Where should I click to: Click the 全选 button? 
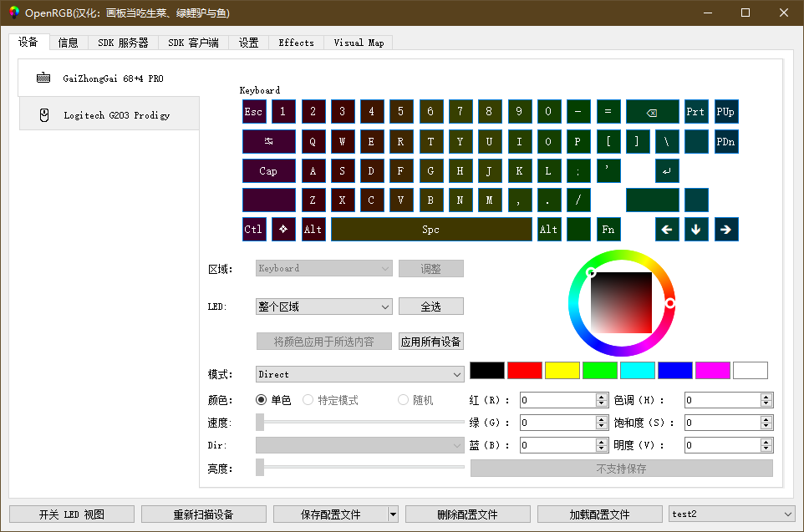click(430, 307)
